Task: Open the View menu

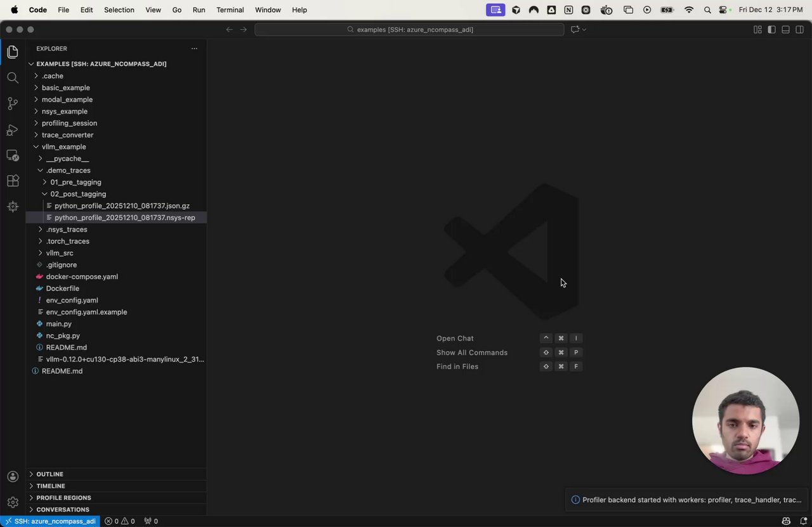Action: point(153,10)
